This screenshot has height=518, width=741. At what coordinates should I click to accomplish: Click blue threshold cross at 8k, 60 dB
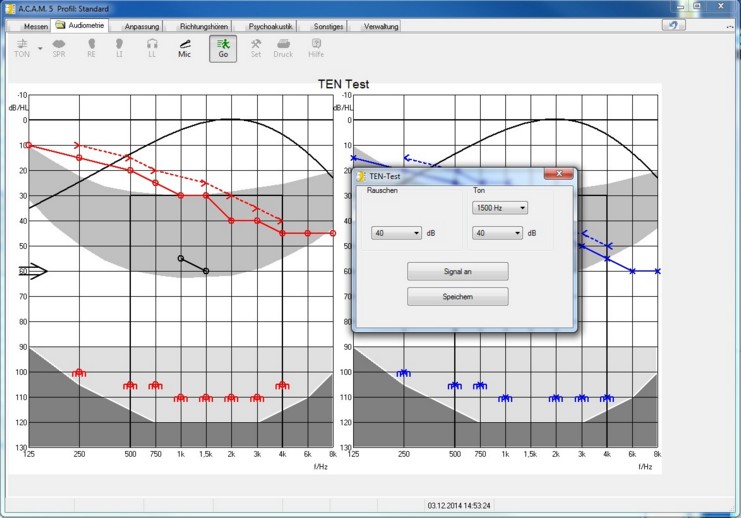(657, 271)
